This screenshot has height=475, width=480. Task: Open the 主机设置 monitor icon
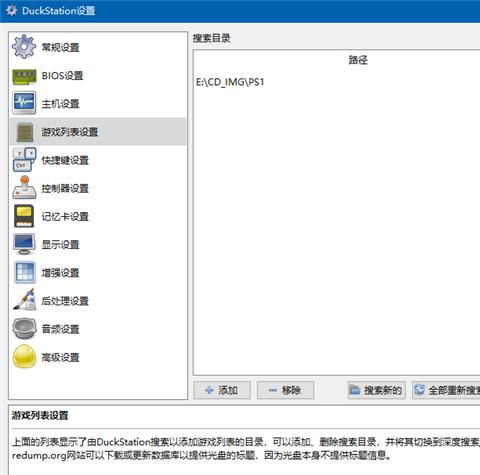[24, 103]
